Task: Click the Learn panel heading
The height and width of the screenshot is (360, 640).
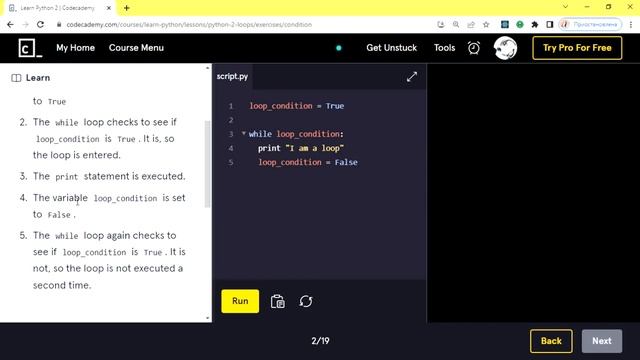Action: (38, 78)
